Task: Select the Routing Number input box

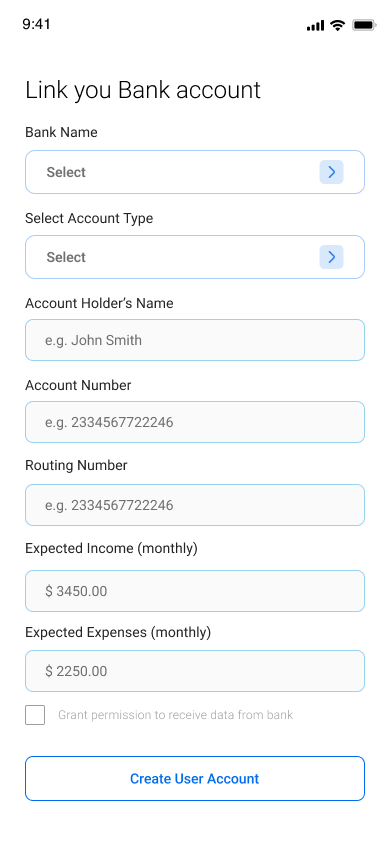Action: click(x=195, y=505)
